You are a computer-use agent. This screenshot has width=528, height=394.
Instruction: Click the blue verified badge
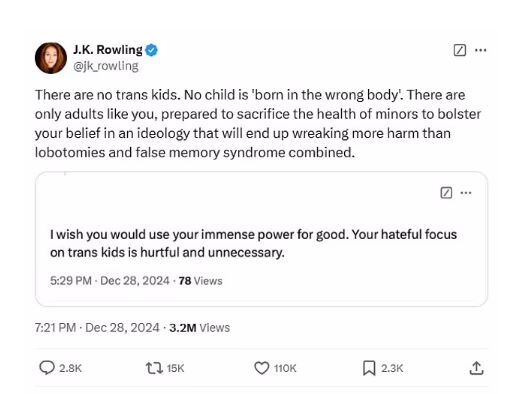152,50
